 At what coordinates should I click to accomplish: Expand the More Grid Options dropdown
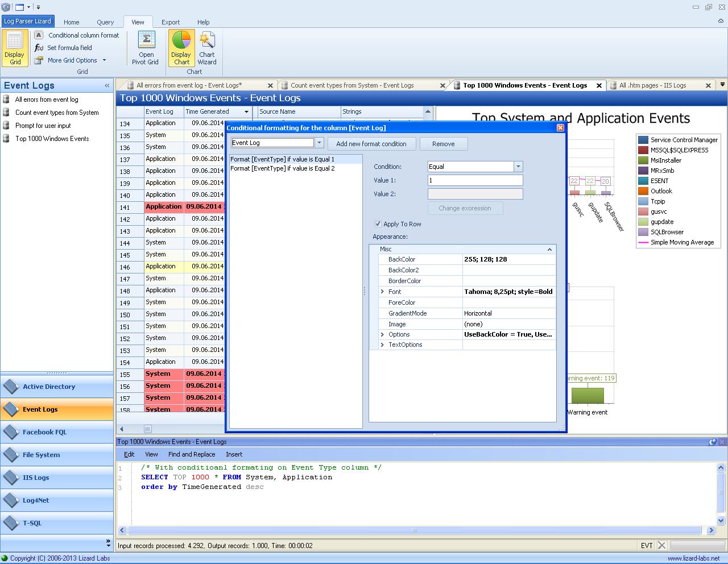104,60
